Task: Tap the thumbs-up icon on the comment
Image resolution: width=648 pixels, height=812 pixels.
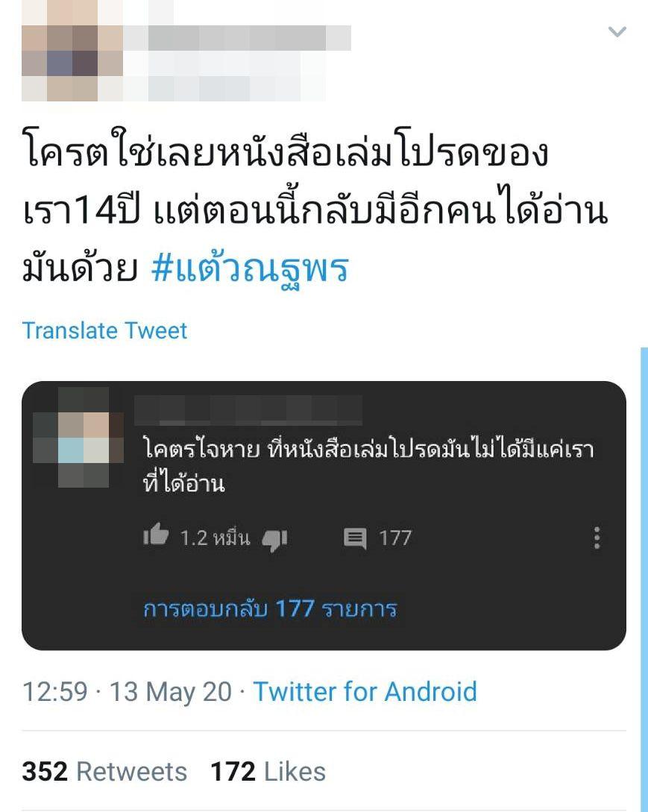Action: (x=156, y=535)
